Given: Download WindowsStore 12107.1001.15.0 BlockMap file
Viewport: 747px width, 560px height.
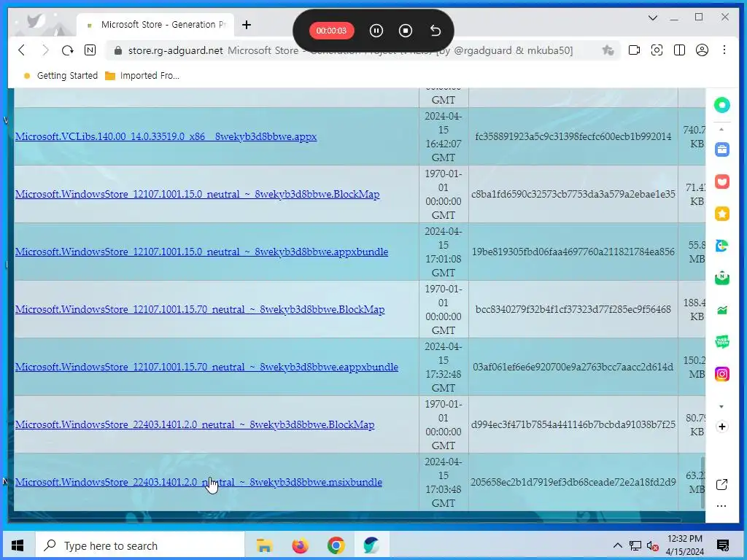Looking at the screenshot, I should [197, 194].
